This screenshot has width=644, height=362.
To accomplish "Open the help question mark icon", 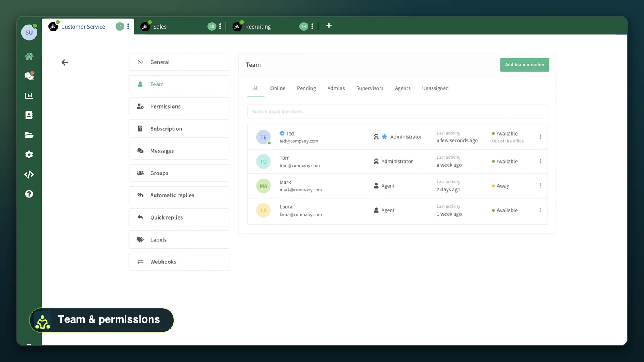I will coord(29,194).
